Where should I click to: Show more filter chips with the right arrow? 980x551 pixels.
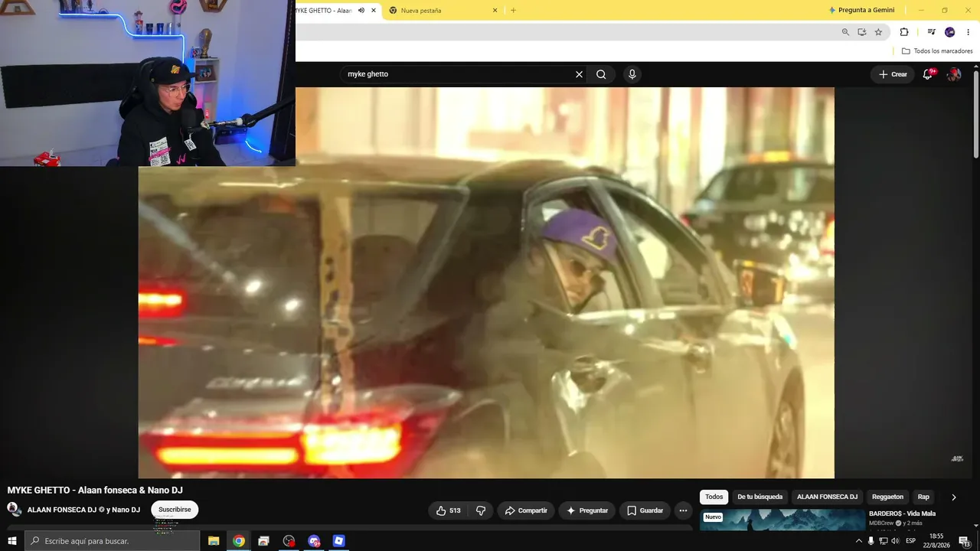[x=953, y=497]
